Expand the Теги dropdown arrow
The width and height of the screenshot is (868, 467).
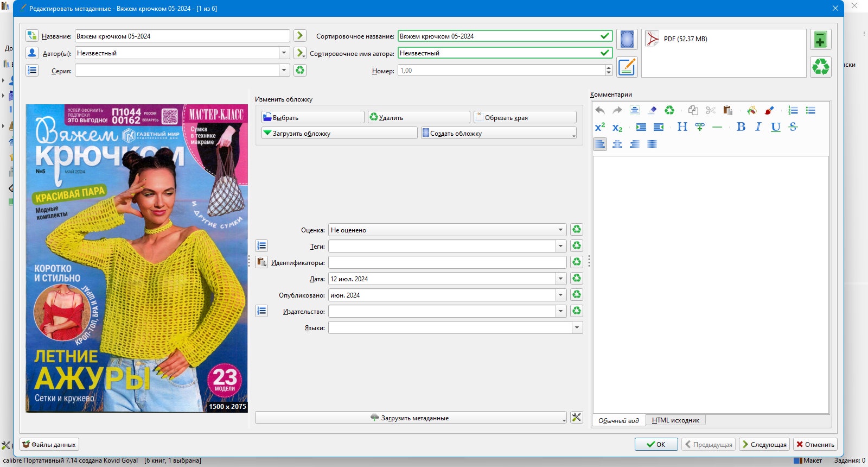pos(560,246)
